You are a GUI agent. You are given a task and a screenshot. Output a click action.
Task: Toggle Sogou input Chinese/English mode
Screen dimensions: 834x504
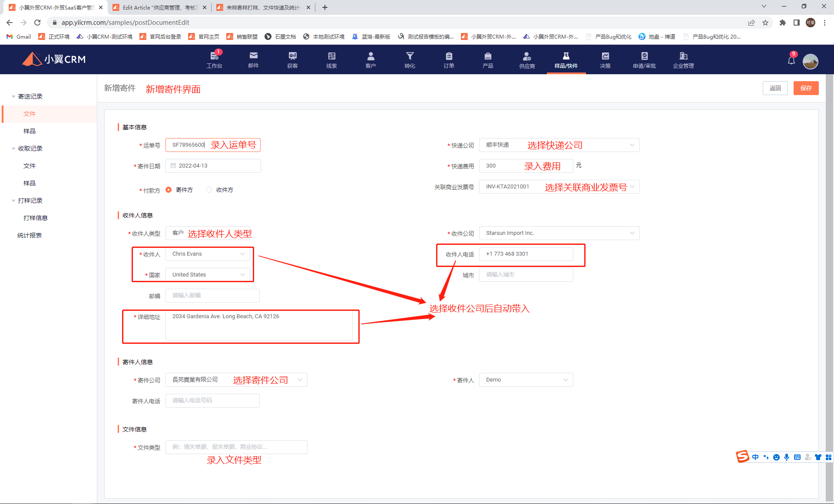click(755, 457)
